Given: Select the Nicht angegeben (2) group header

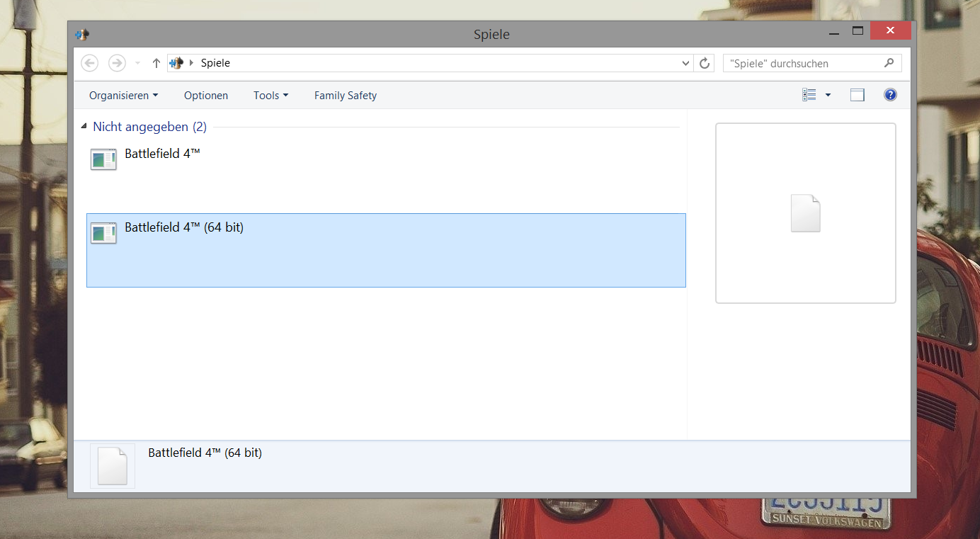Looking at the screenshot, I should [x=149, y=127].
